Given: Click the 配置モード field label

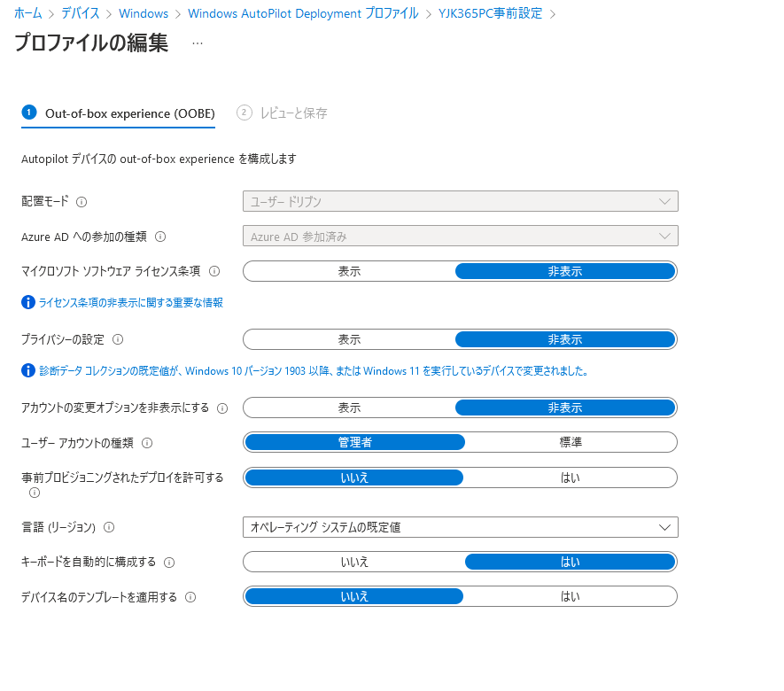Looking at the screenshot, I should point(45,201).
